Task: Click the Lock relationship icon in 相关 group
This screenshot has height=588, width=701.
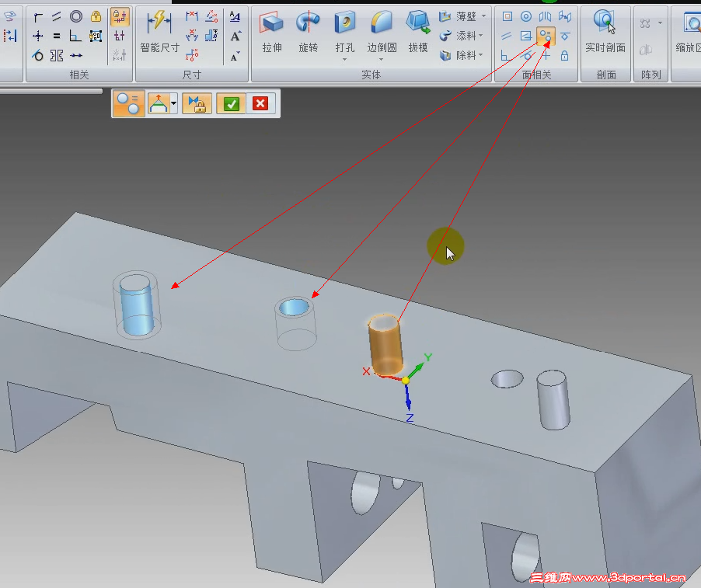Action: [x=96, y=17]
